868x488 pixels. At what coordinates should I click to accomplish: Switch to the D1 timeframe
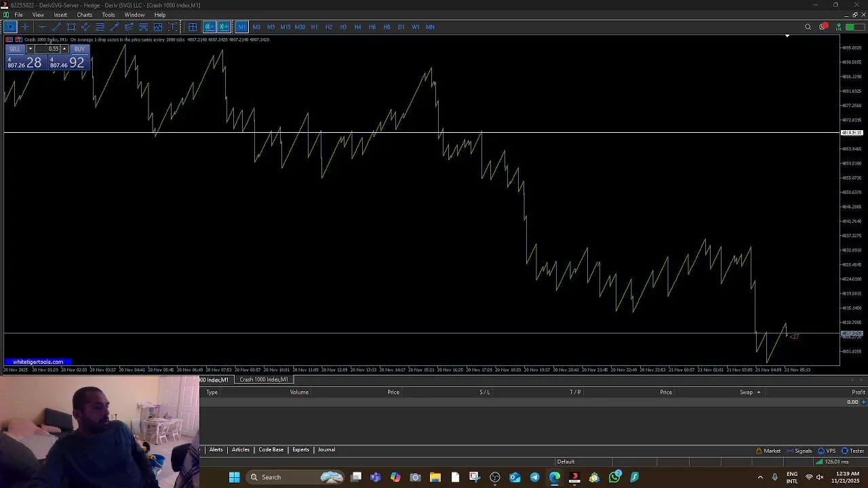click(401, 27)
